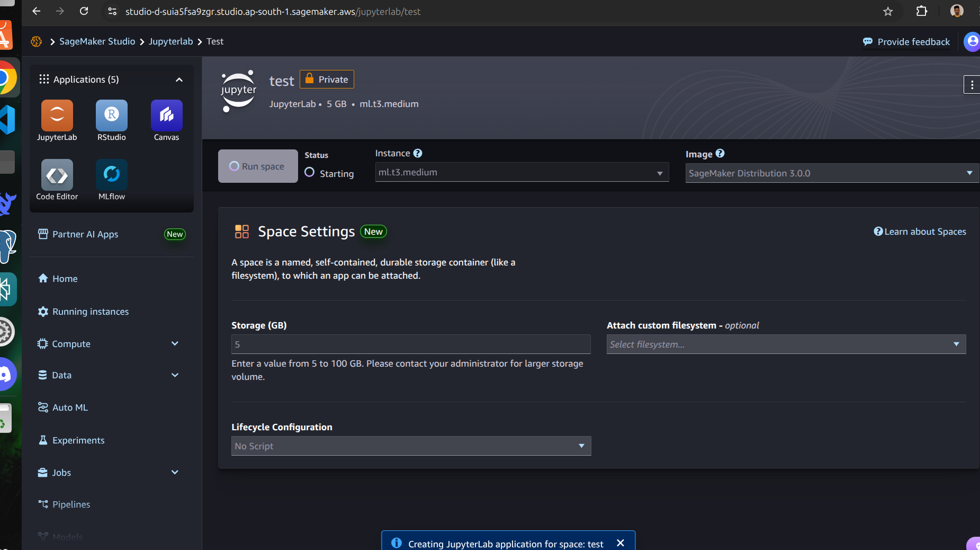The width and height of the screenshot is (980, 550).
Task: Launch the JupyterLab application icon
Action: pos(57,116)
